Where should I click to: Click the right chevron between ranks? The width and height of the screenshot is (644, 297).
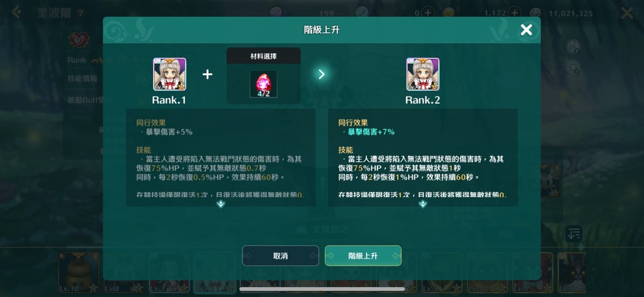point(321,75)
